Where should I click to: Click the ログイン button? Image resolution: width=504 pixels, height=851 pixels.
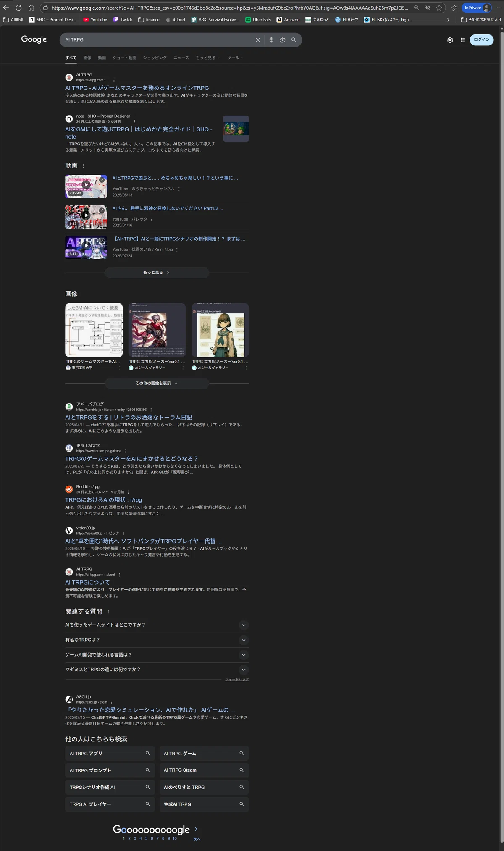point(482,39)
